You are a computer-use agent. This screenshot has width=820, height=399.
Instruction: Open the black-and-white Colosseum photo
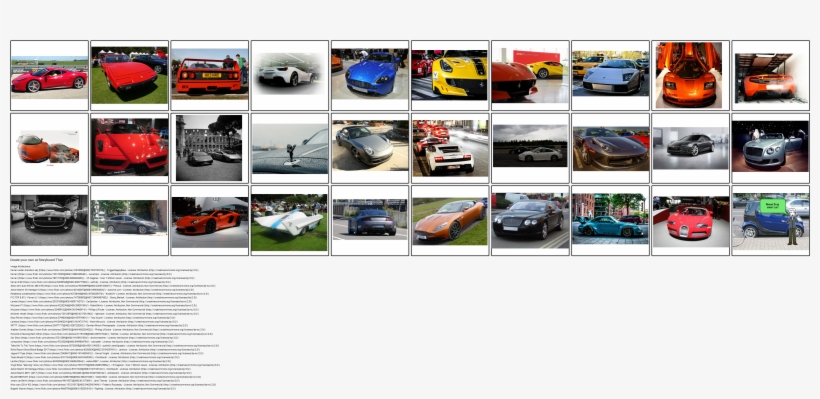(210, 148)
